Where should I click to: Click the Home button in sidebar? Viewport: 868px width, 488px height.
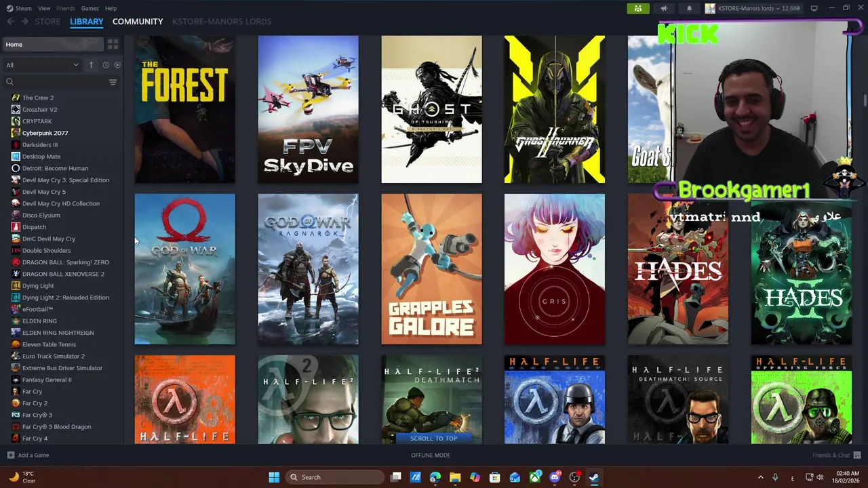coord(52,44)
